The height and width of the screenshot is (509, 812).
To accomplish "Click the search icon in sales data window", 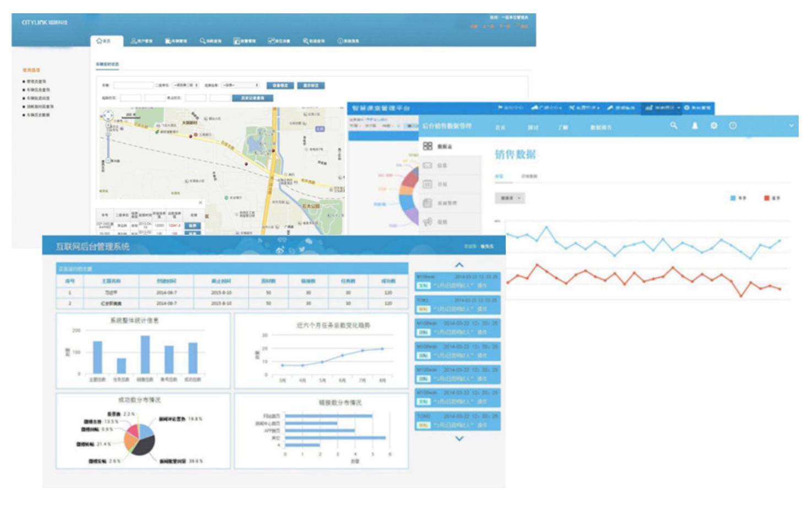I will (674, 126).
